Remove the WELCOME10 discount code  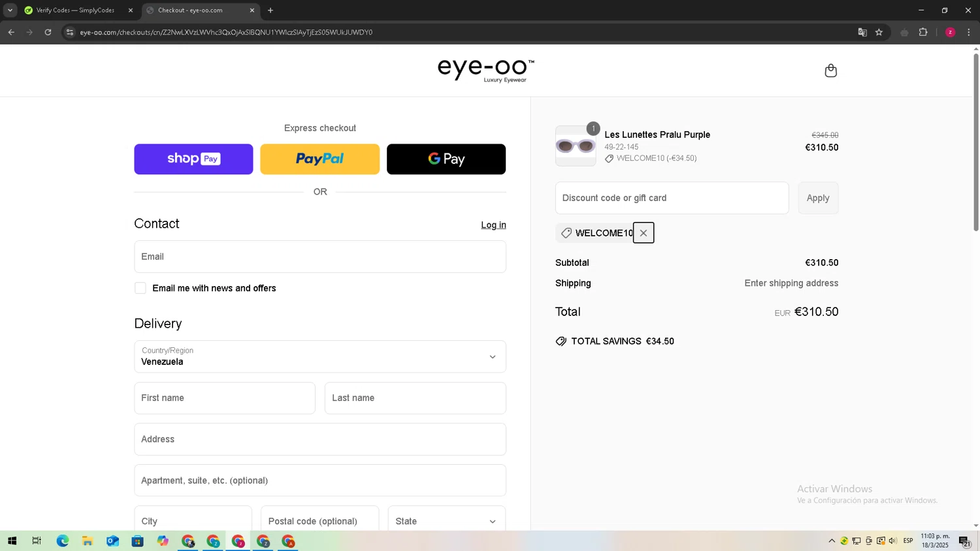pyautogui.click(x=644, y=233)
